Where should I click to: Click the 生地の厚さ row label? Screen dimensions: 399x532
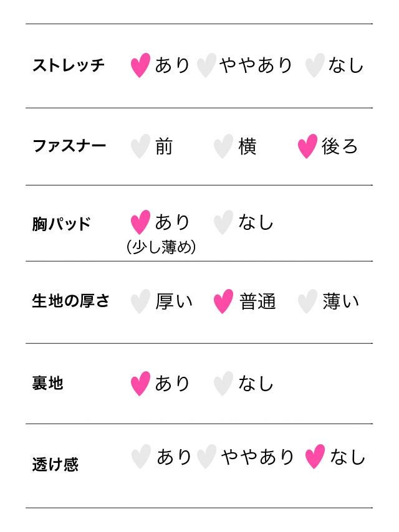(x=70, y=302)
